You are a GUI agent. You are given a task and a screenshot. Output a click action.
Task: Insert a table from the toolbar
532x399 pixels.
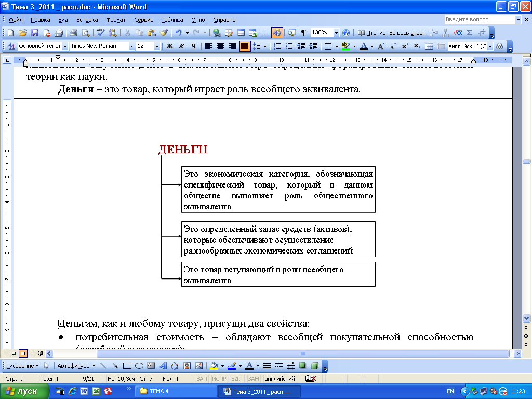241,33
